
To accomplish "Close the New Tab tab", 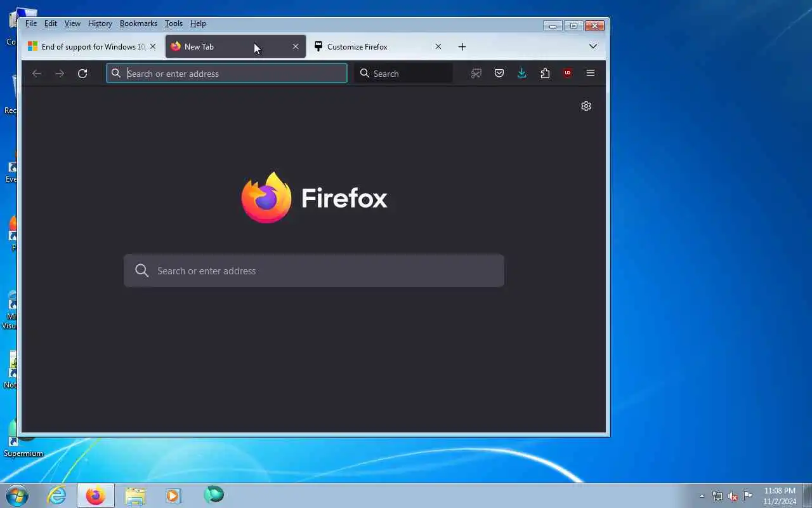I will click(296, 47).
